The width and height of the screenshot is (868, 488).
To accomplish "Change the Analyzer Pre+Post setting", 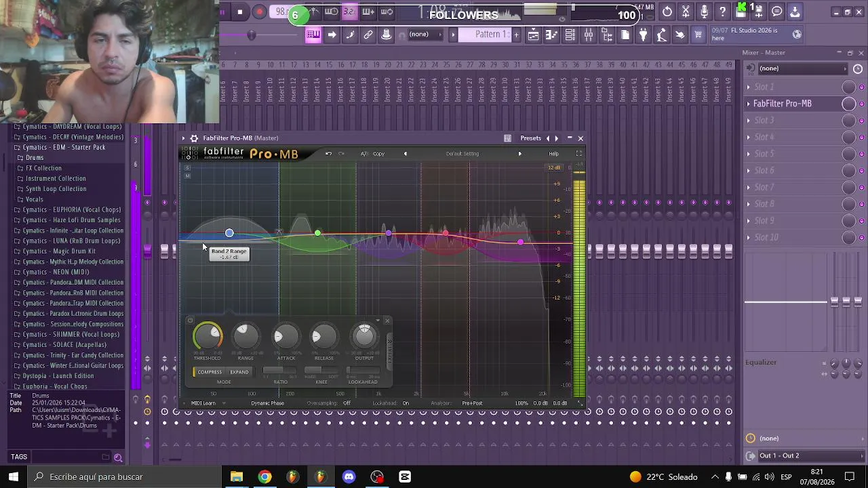I will [472, 403].
